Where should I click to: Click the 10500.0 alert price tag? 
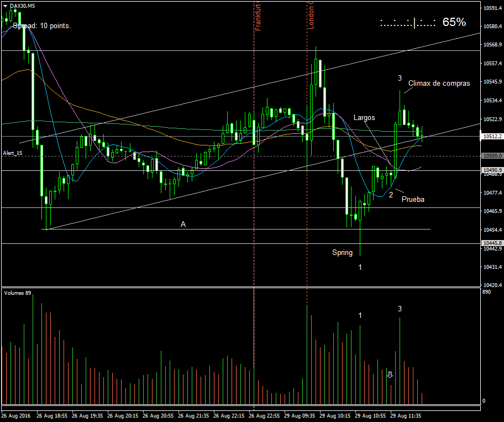[491, 156]
